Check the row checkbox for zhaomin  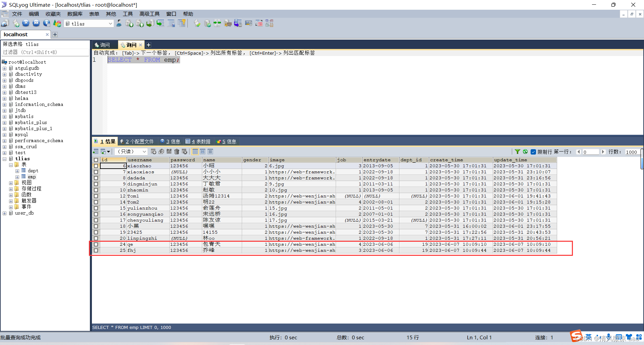coord(96,190)
